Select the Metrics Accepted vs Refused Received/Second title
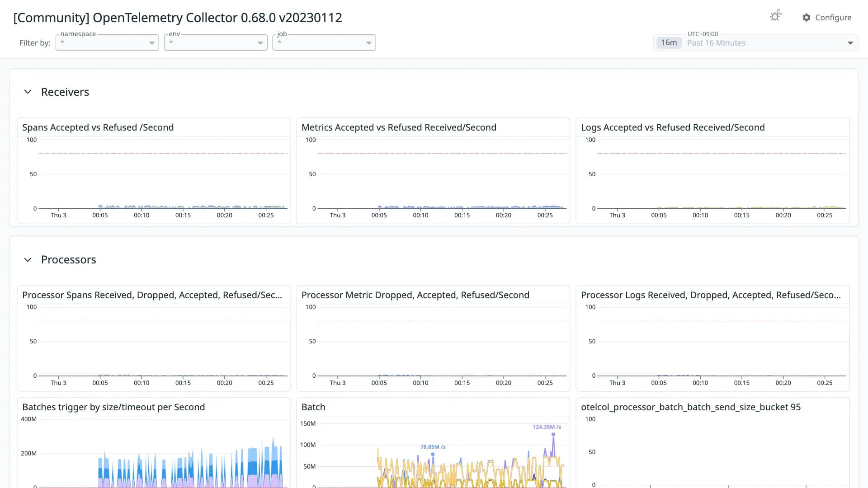The image size is (868, 488). click(399, 127)
